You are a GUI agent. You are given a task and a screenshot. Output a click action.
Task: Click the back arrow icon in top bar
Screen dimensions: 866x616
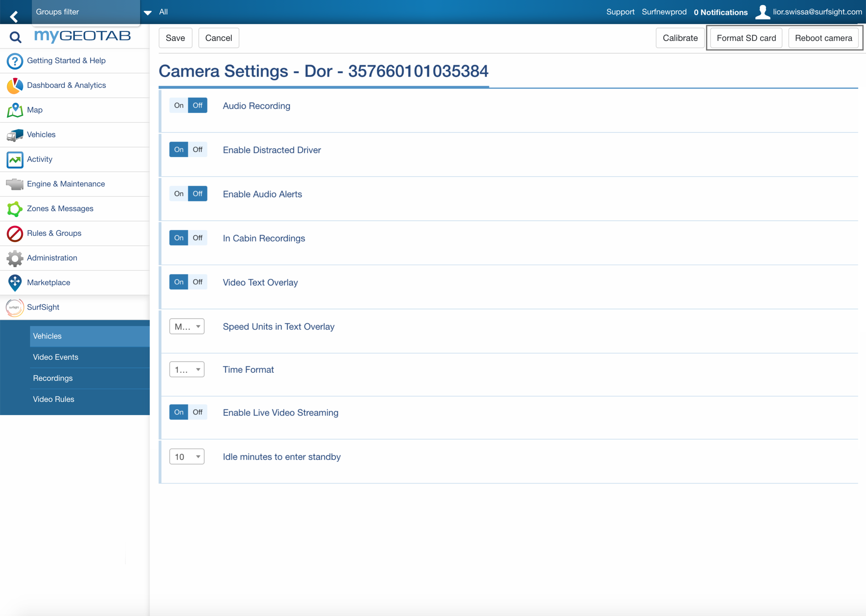pyautogui.click(x=14, y=16)
